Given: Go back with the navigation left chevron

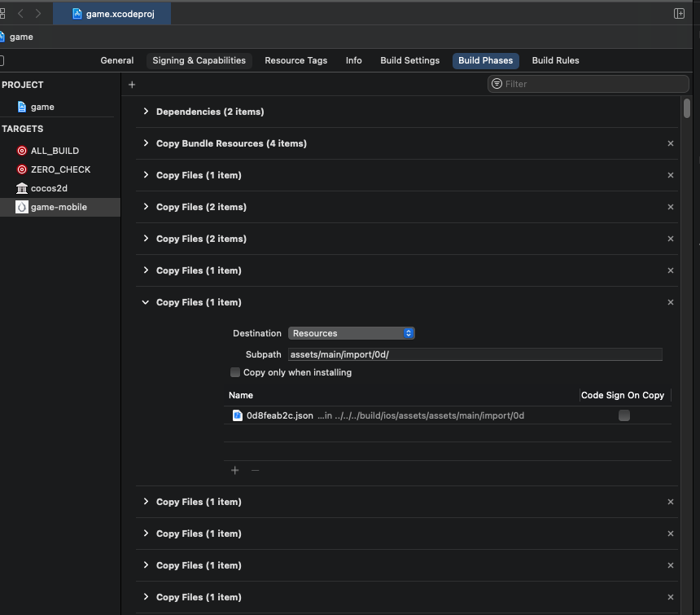Looking at the screenshot, I should click(x=20, y=14).
